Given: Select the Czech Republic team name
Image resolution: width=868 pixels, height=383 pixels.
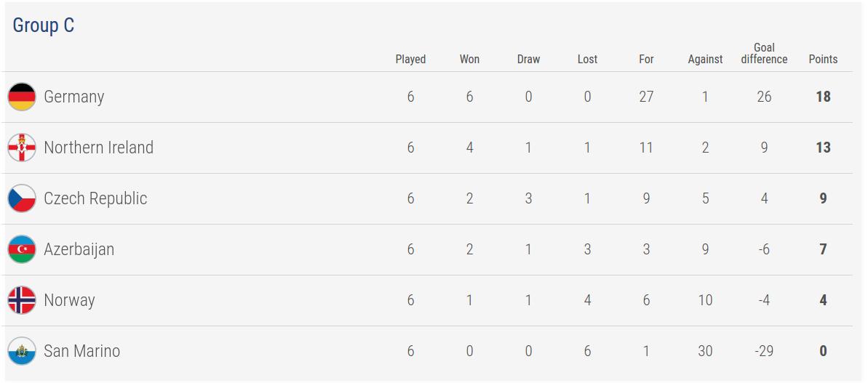Looking at the screenshot, I should point(95,198).
